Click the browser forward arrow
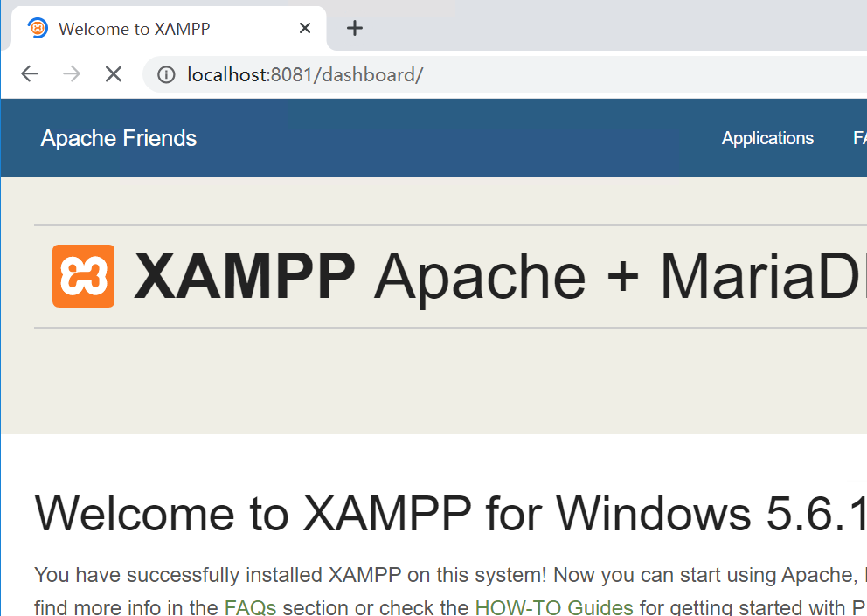This screenshot has width=867, height=616. point(72,73)
